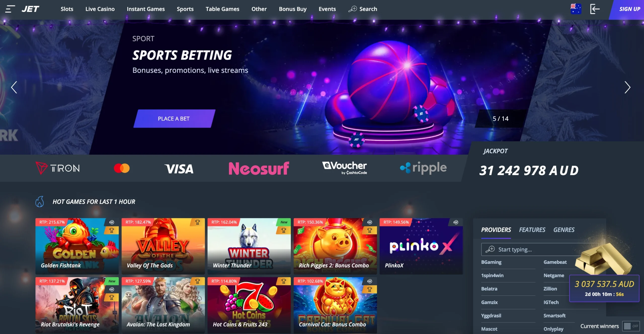Viewport: 644px width, 334px height.
Task: Open the hamburger menu beside JET logo
Action: tap(10, 9)
